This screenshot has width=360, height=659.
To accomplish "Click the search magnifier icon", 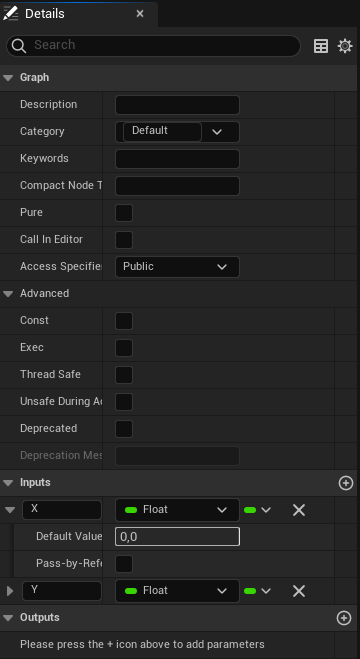I will (x=19, y=46).
